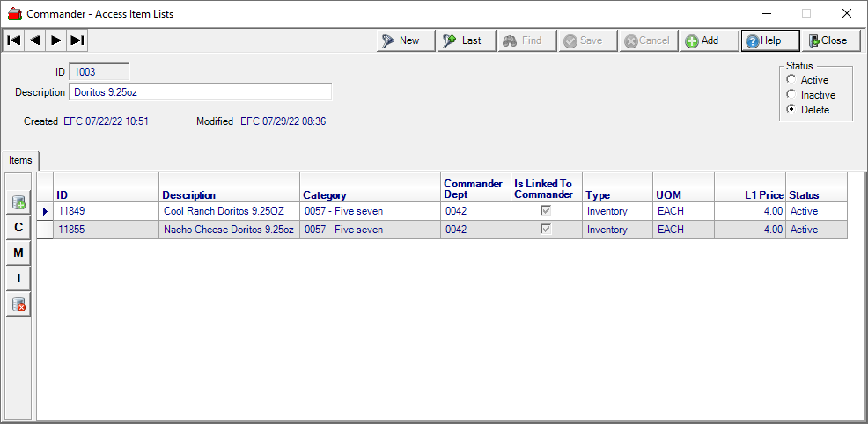Select the Inactive status option
The width and height of the screenshot is (868, 424).
pos(791,95)
